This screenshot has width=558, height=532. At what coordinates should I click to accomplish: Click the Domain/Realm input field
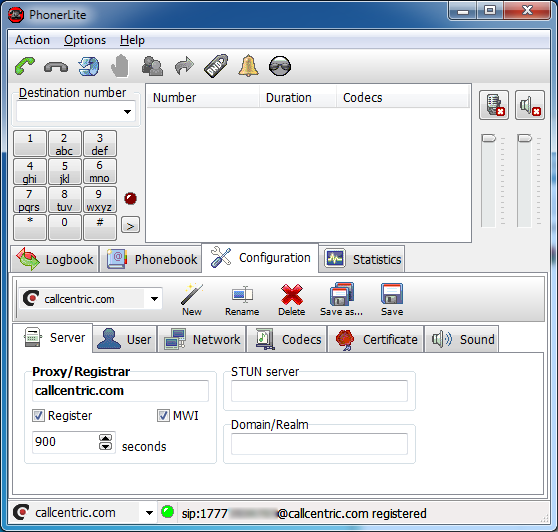319,444
